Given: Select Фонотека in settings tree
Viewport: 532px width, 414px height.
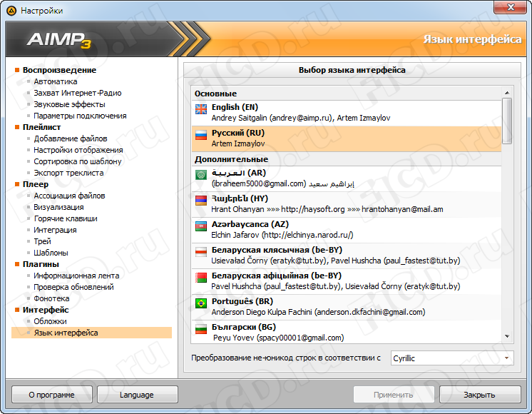Looking at the screenshot, I should [51, 298].
